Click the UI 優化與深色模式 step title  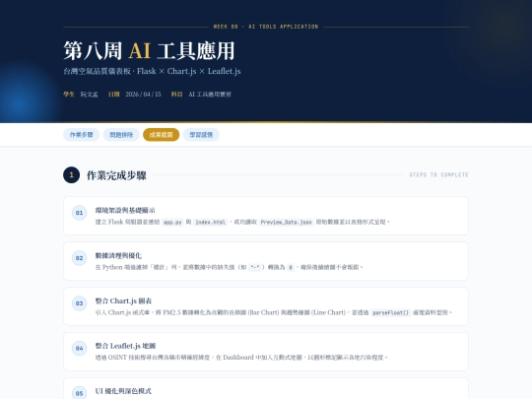[123, 391]
